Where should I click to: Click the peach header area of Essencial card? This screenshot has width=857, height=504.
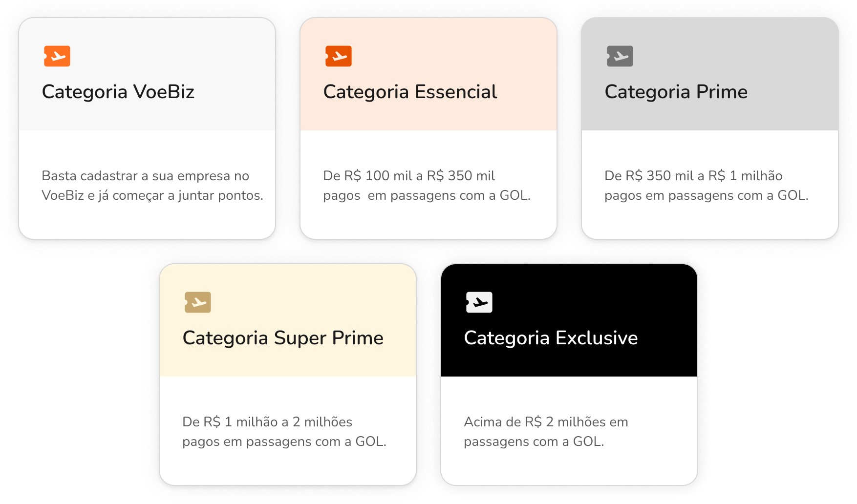point(428,74)
